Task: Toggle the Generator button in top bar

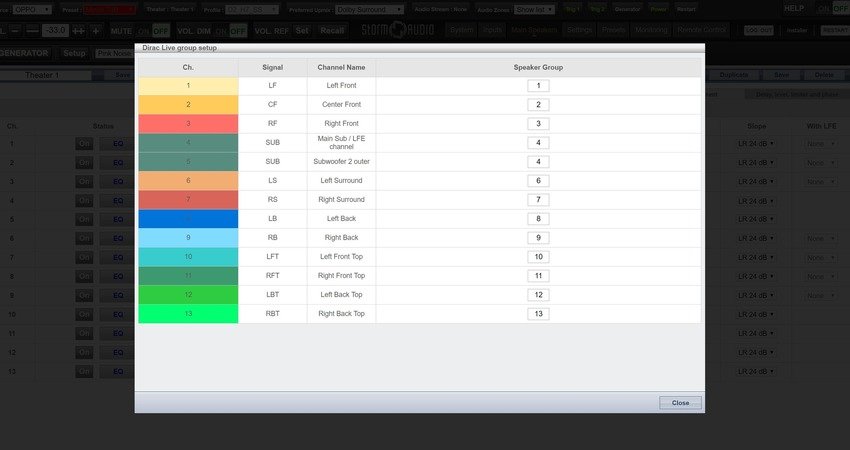Action: click(627, 9)
